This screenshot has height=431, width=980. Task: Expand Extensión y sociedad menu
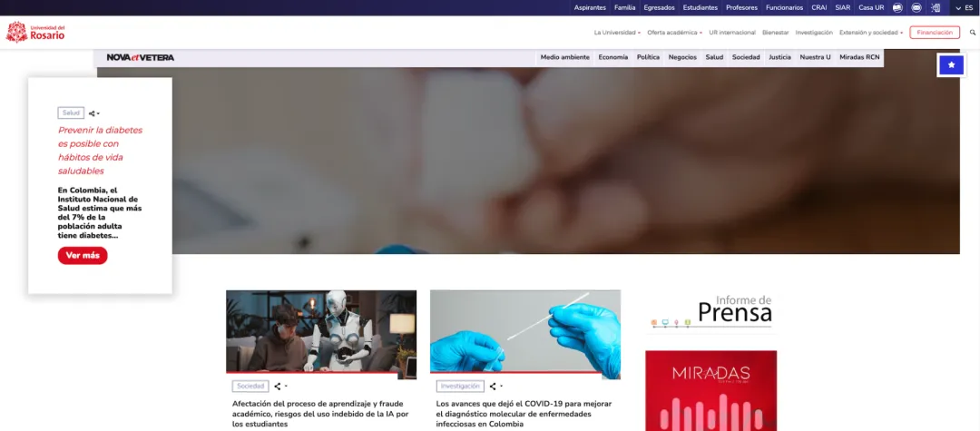click(871, 33)
